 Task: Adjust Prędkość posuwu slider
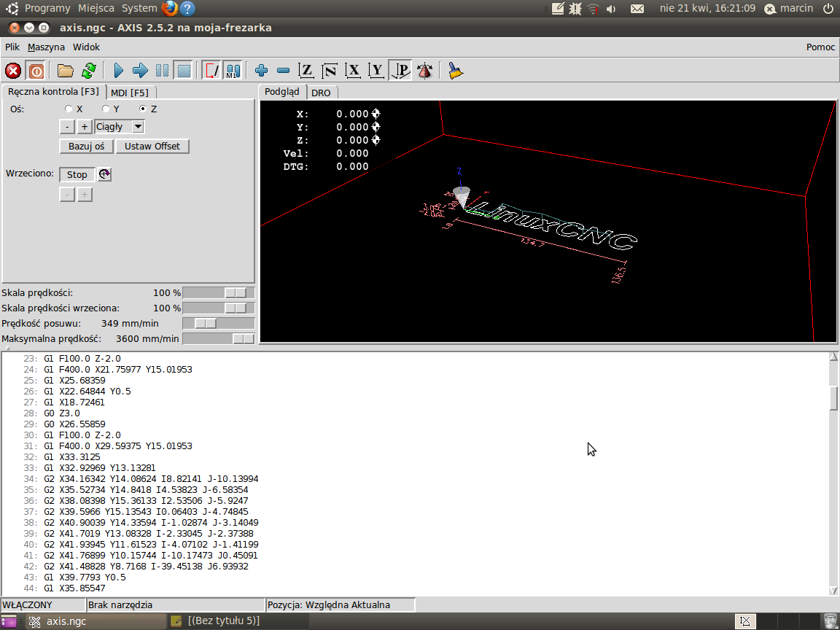[x=205, y=324]
